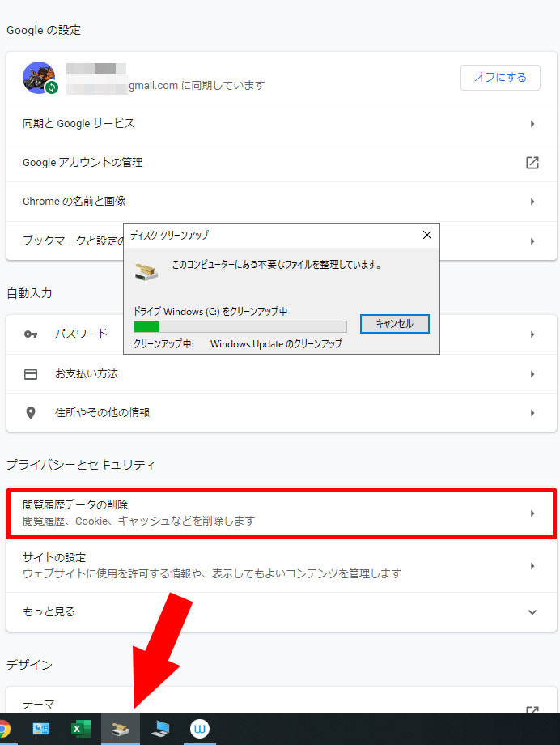Open the round W app taskbar icon
The image size is (560, 745).
tap(200, 728)
